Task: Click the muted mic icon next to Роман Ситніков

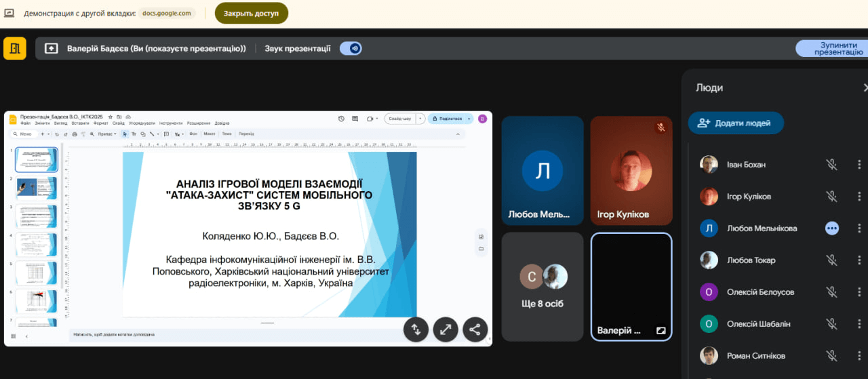Action: (x=831, y=356)
